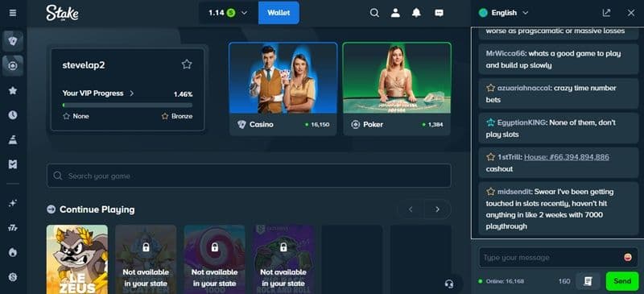Open the My Bets icon in the sidebar
644x294 pixels.
point(13,164)
